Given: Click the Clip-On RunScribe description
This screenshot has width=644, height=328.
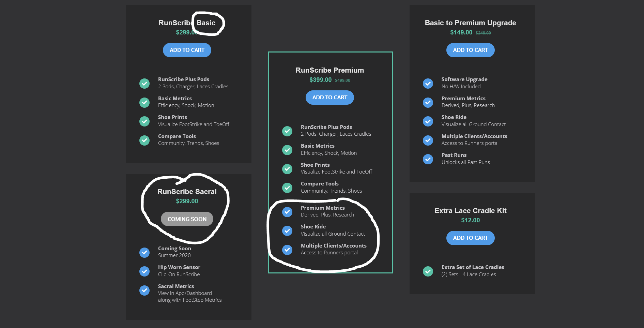Looking at the screenshot, I should point(179,274).
